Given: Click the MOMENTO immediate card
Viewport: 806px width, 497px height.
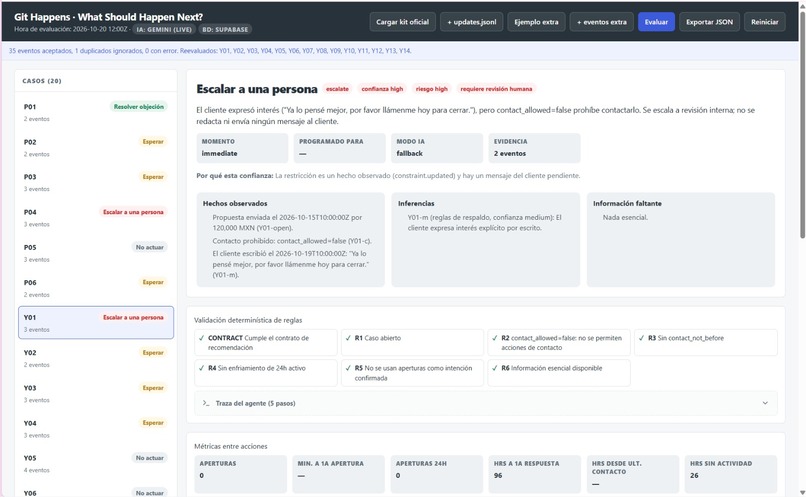Looking at the screenshot, I should (x=242, y=148).
